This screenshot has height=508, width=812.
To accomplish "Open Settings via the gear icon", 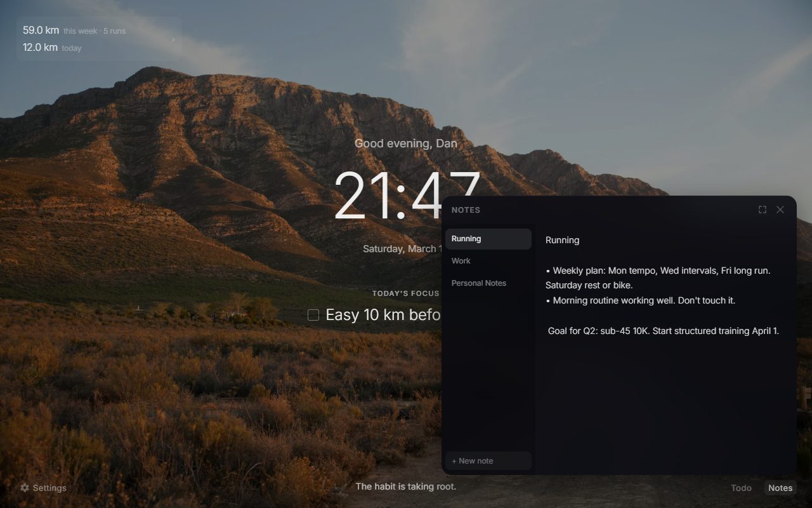I will pyautogui.click(x=25, y=488).
